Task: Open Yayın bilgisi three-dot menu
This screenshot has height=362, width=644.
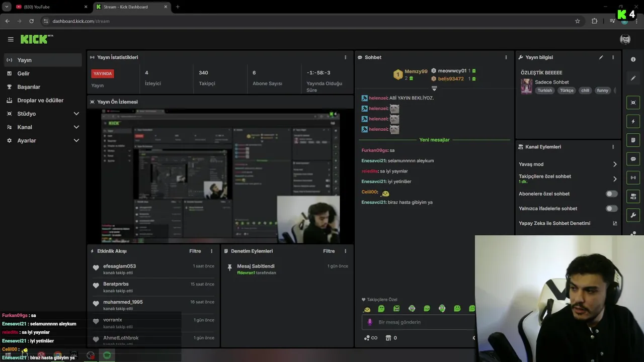Action: click(613, 57)
